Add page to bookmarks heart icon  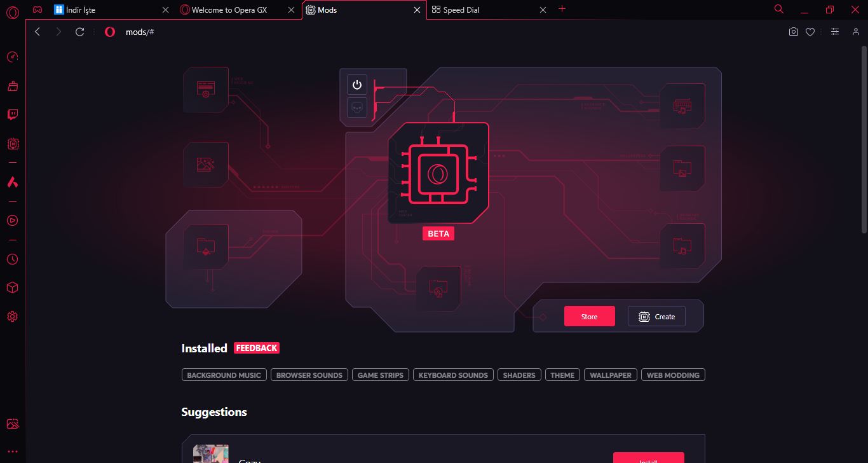pos(810,32)
